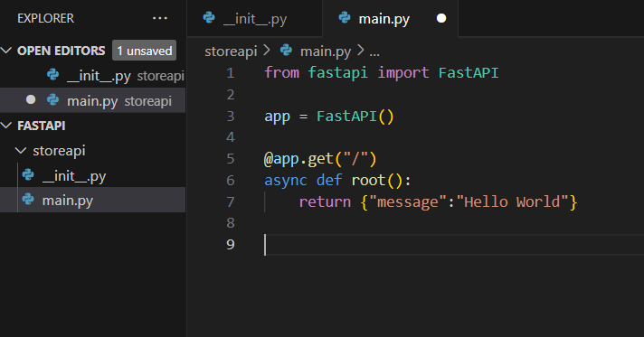The width and height of the screenshot is (644, 337).
Task: Collapse the OPEN EDITORS section
Action: coord(6,51)
